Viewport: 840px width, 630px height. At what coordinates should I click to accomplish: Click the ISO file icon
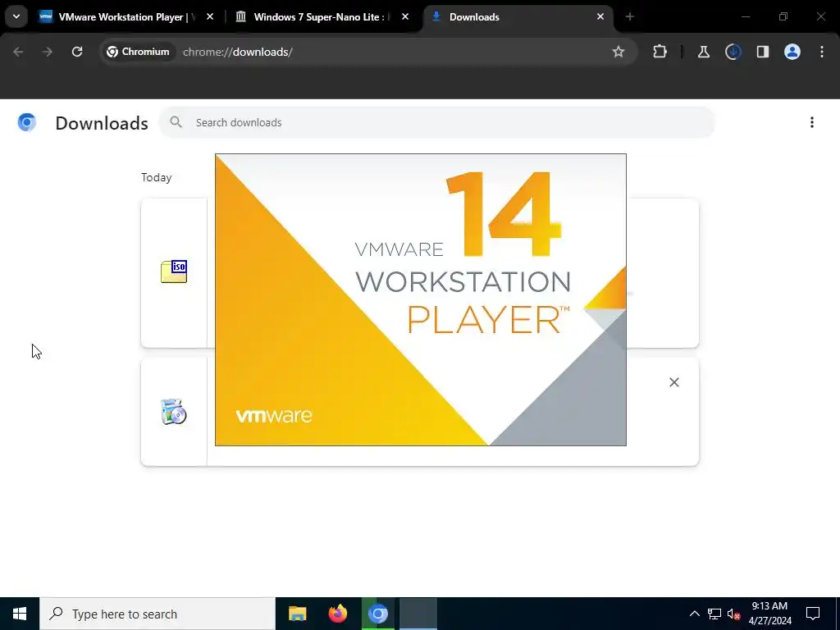pos(174,272)
